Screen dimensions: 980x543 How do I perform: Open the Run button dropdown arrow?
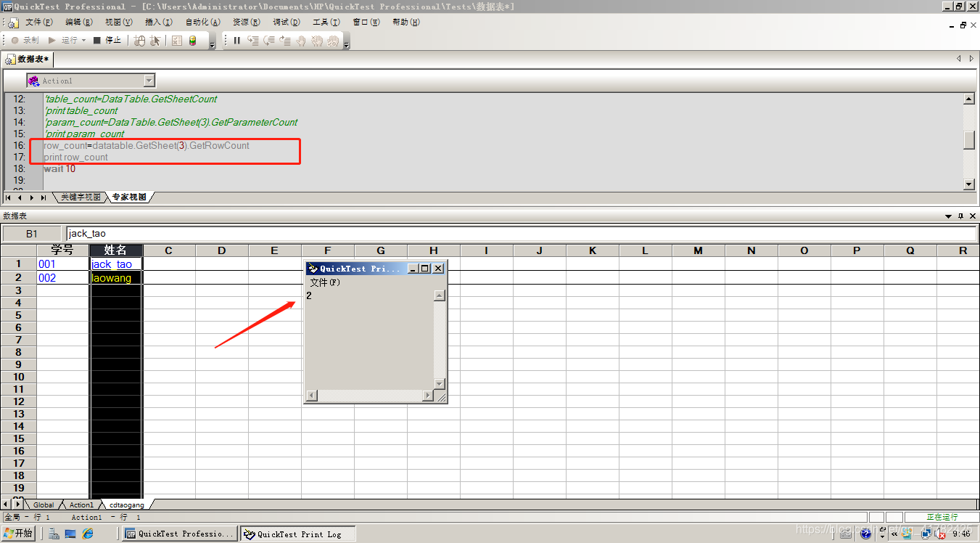click(84, 41)
